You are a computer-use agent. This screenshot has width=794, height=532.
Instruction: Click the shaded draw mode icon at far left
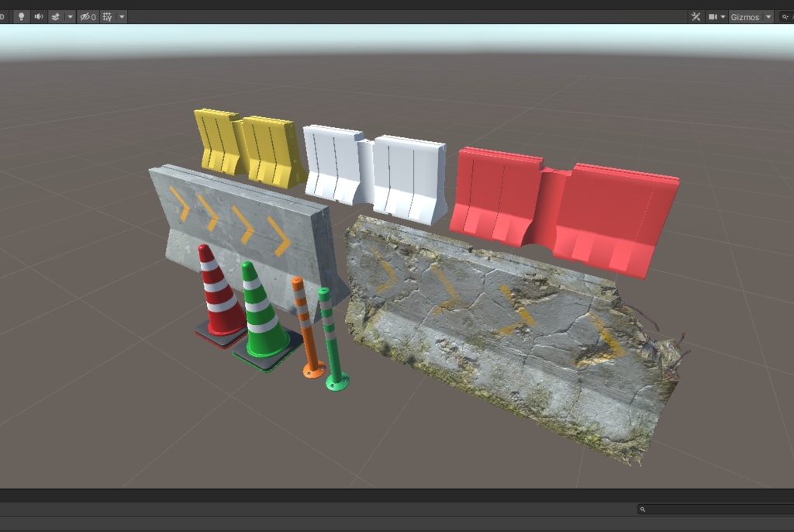coord(2,16)
